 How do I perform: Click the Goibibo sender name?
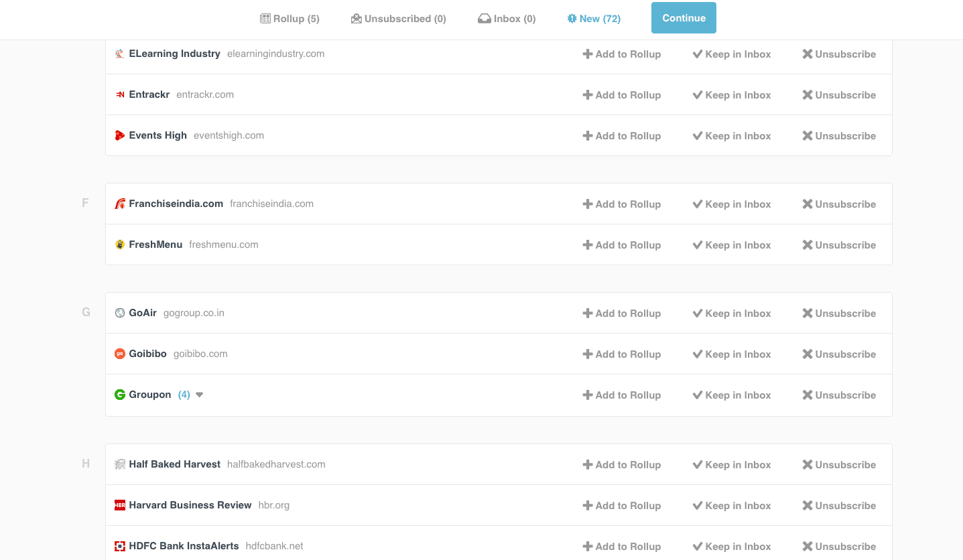[147, 354]
